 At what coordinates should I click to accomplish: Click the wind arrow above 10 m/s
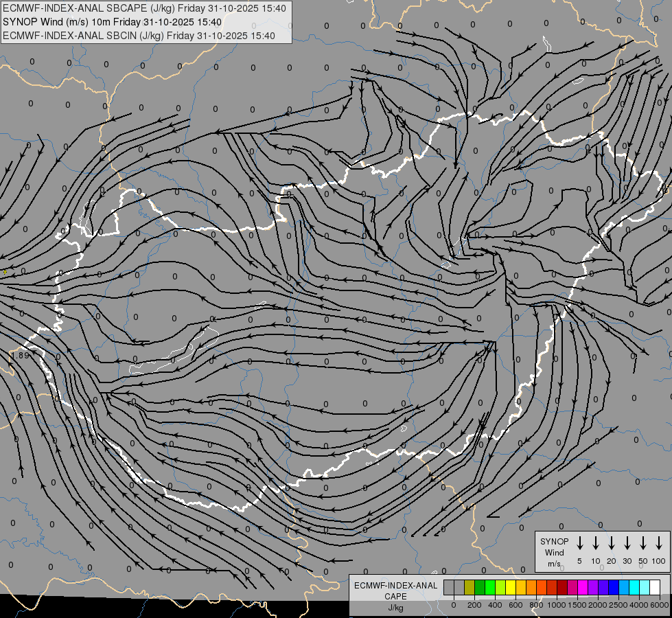pos(595,543)
